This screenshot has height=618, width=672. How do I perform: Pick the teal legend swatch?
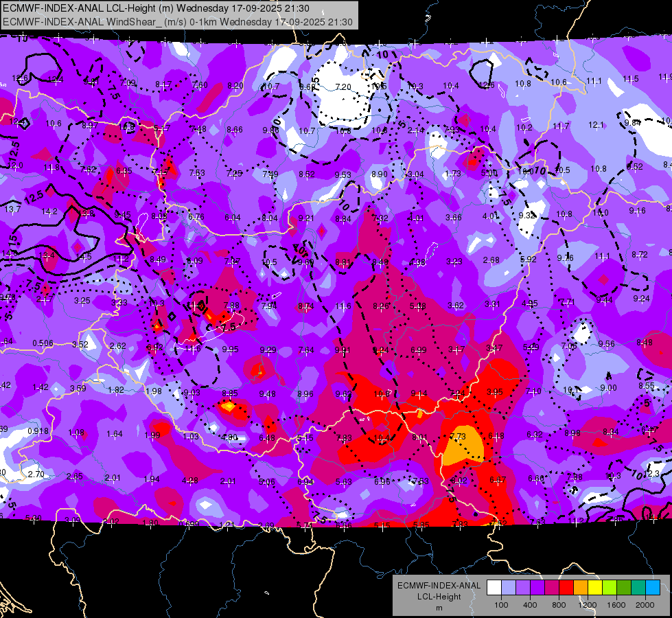click(x=638, y=588)
